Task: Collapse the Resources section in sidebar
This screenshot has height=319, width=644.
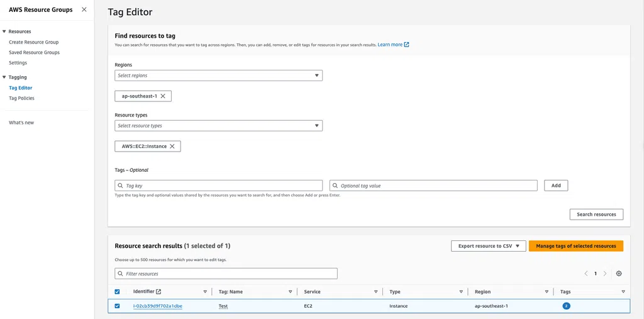Action: (x=4, y=31)
